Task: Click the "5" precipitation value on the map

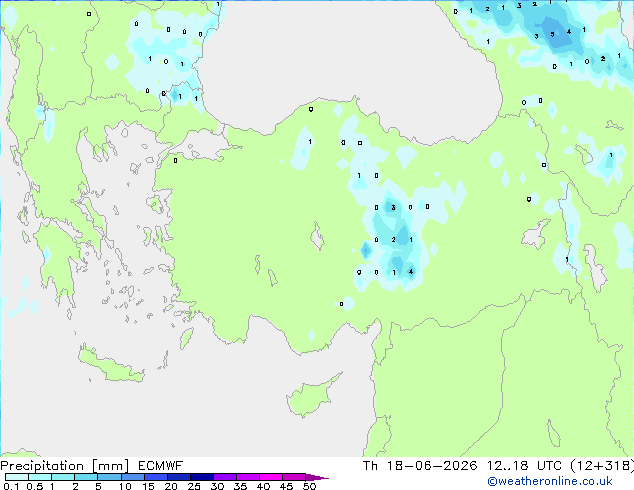Action: click(552, 34)
